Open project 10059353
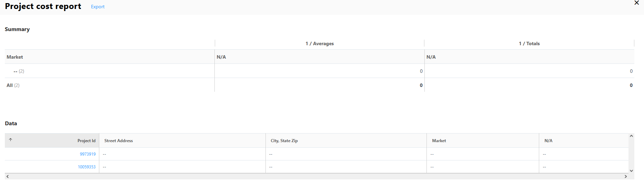Image resolution: width=644 pixels, height=187 pixels. pos(87,167)
